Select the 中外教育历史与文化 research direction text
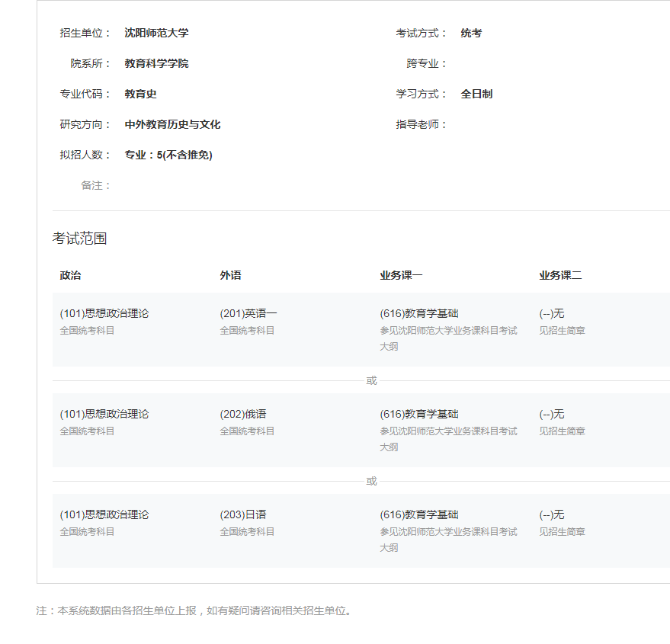Viewport: 670px width, 644px height. tap(172, 124)
